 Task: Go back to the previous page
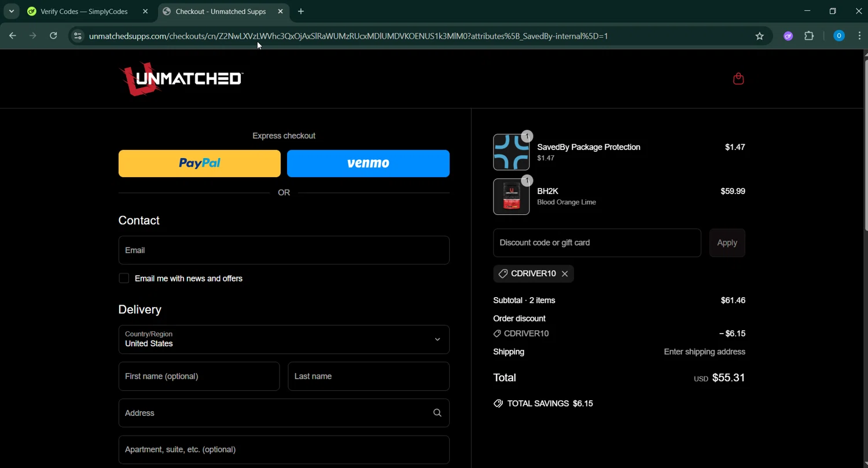click(x=13, y=36)
